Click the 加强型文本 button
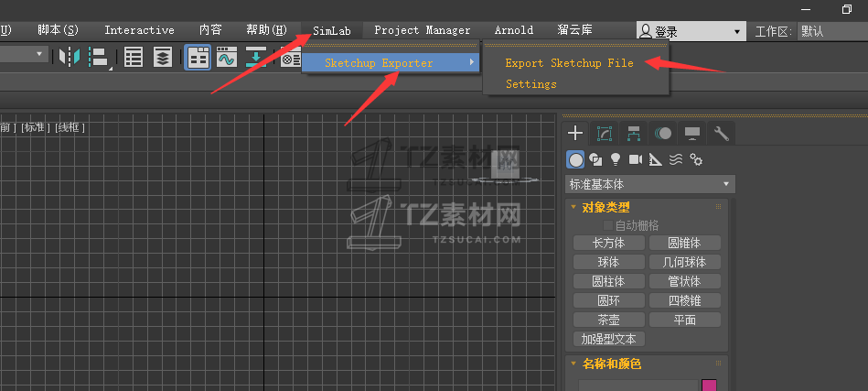The height and width of the screenshot is (391, 868). coord(609,339)
